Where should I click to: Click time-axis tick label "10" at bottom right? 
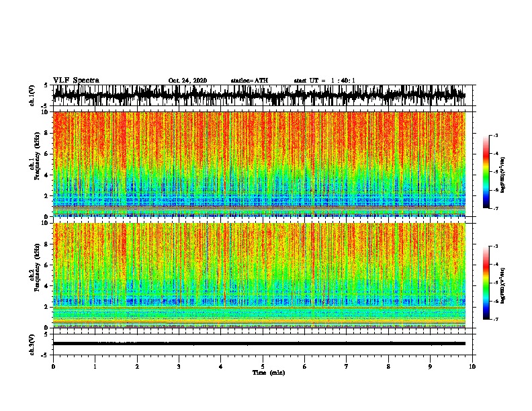472,366
